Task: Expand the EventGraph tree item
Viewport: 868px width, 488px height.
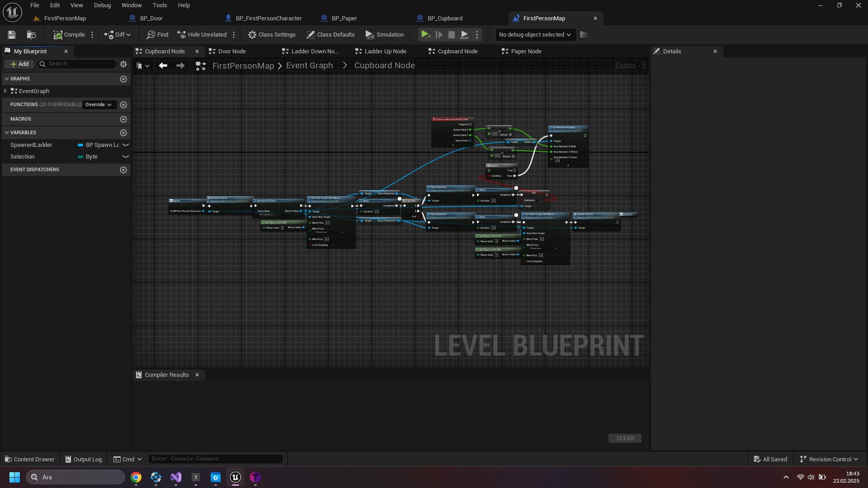Action: (5, 91)
